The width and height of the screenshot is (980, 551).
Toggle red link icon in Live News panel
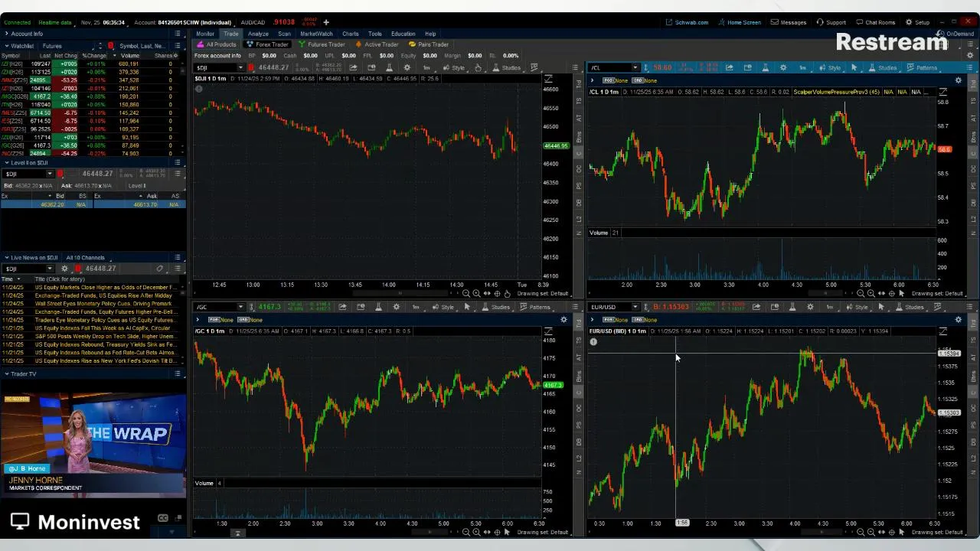click(77, 269)
